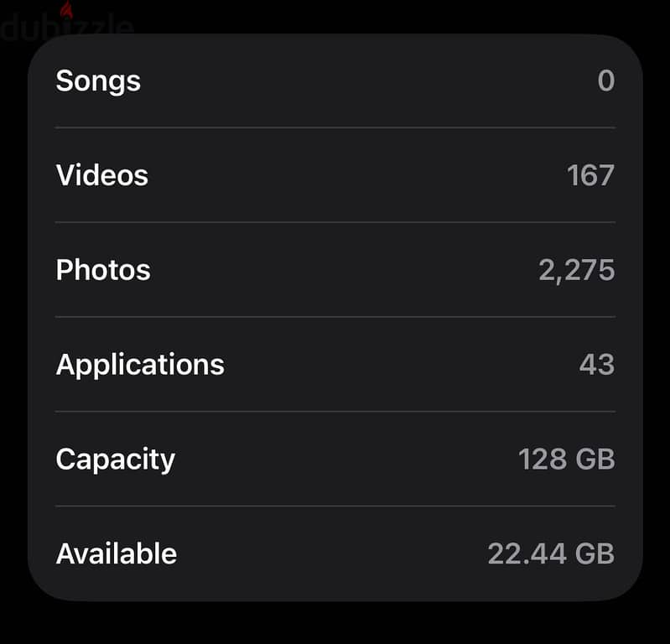Select the Photos label
Screen dimensions: 670x644
coord(103,270)
